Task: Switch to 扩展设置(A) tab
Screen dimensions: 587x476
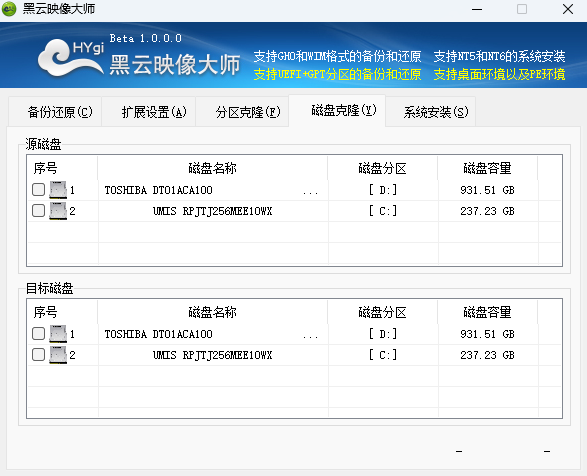Action: coord(149,112)
